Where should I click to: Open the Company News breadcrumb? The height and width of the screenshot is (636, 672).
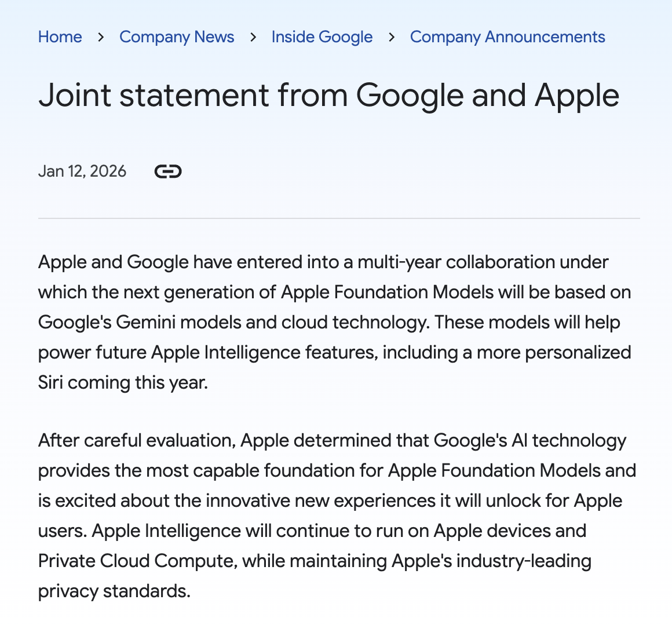[177, 37]
